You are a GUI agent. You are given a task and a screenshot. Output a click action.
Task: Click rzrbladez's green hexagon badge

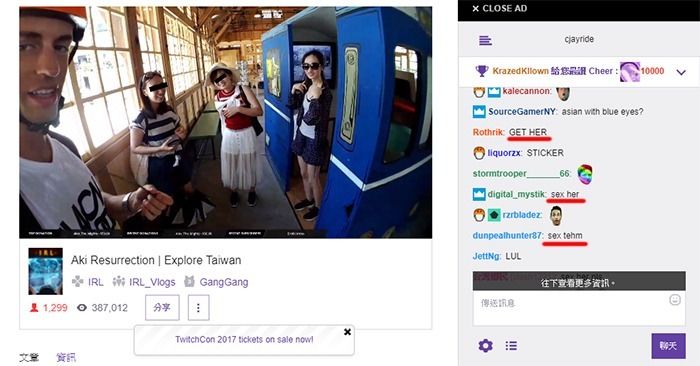[493, 215]
